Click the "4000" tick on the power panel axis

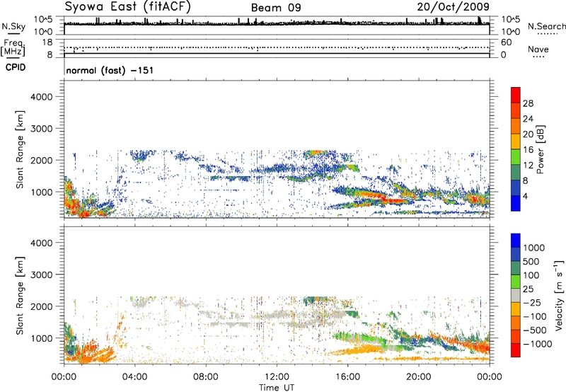(x=41, y=97)
